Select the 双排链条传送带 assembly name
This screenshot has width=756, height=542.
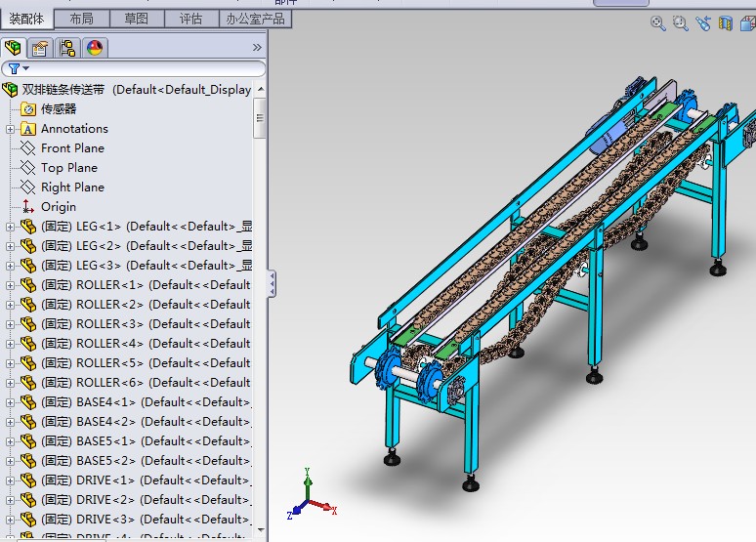pyautogui.click(x=63, y=90)
